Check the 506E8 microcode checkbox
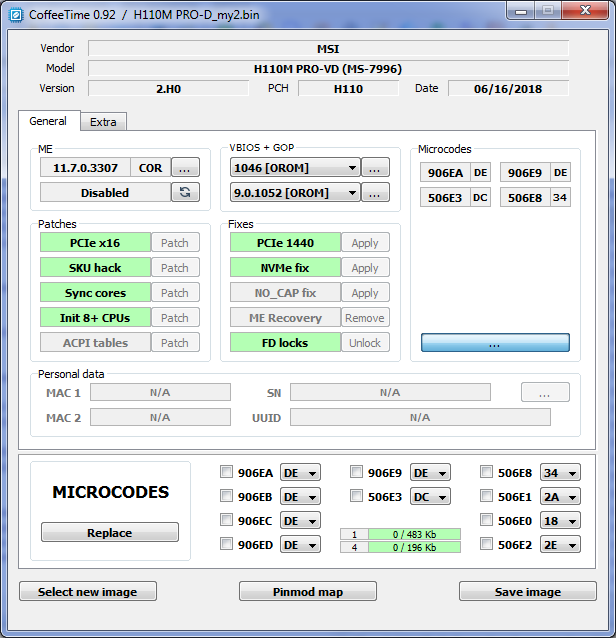The height and width of the screenshot is (638, 616). point(486,472)
